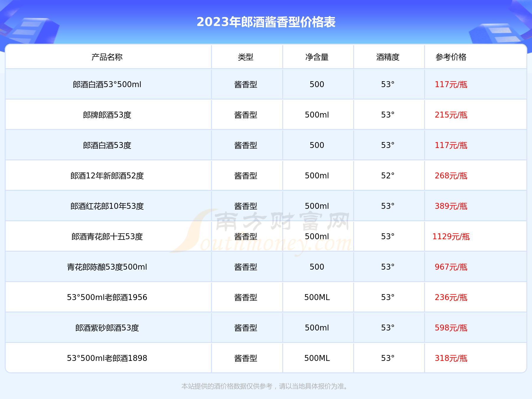The height and width of the screenshot is (399, 532).
Task: Select product name 郎酒白酒53°500ml
Action: 107,84
